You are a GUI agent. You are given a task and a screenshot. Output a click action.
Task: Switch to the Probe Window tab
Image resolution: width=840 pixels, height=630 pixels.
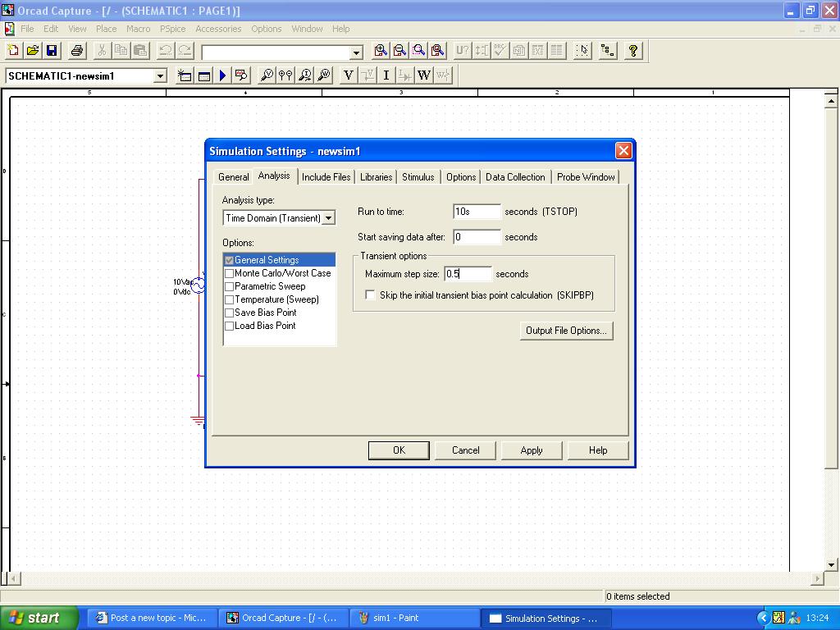click(x=586, y=177)
